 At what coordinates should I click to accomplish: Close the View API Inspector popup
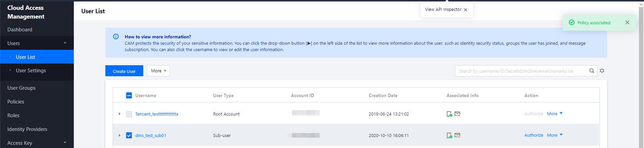click(x=465, y=10)
